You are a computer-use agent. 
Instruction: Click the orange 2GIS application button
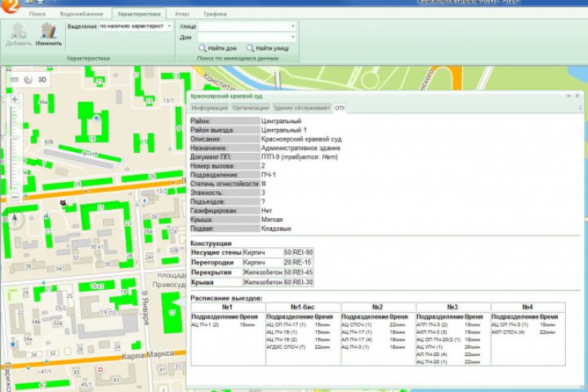click(x=10, y=7)
